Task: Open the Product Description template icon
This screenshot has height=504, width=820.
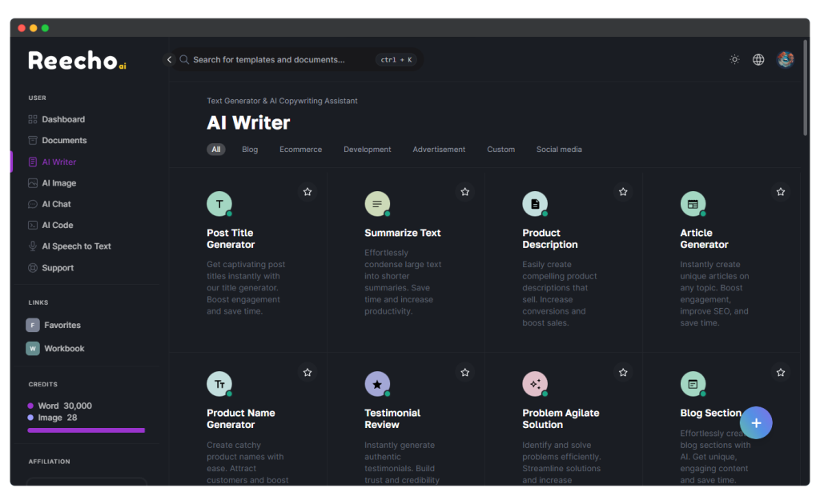Action: (x=535, y=204)
